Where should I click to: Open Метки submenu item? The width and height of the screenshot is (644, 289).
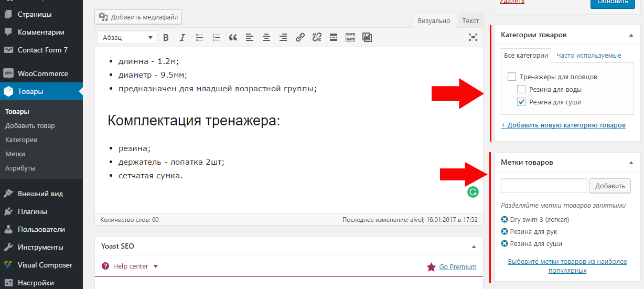[x=15, y=154]
